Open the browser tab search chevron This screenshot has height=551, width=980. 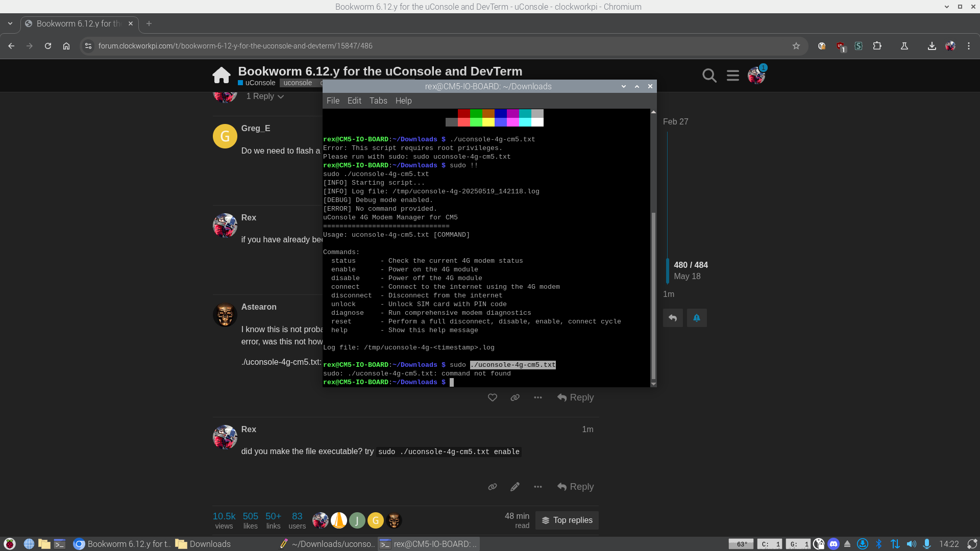click(10, 23)
